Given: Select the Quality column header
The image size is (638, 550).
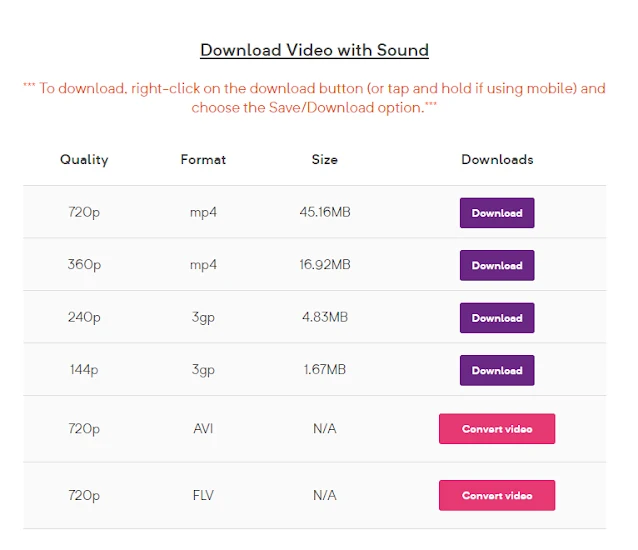Looking at the screenshot, I should coord(84,160).
